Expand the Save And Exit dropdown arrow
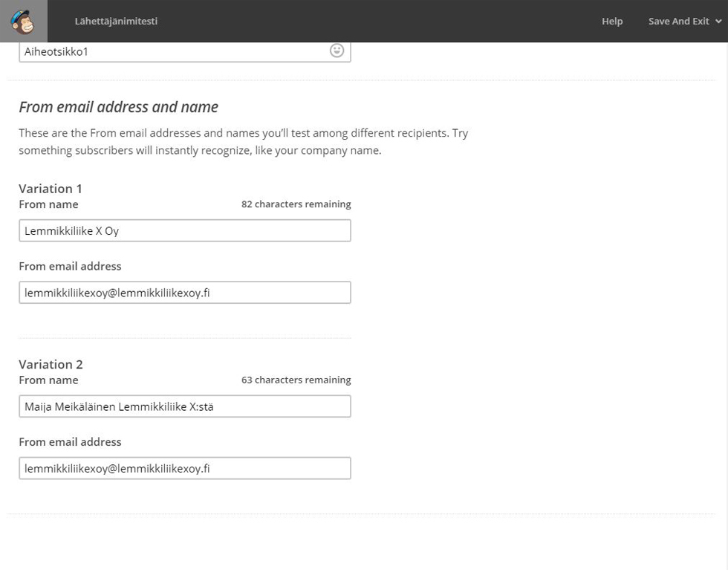This screenshot has height=581, width=728. pyautogui.click(x=718, y=22)
